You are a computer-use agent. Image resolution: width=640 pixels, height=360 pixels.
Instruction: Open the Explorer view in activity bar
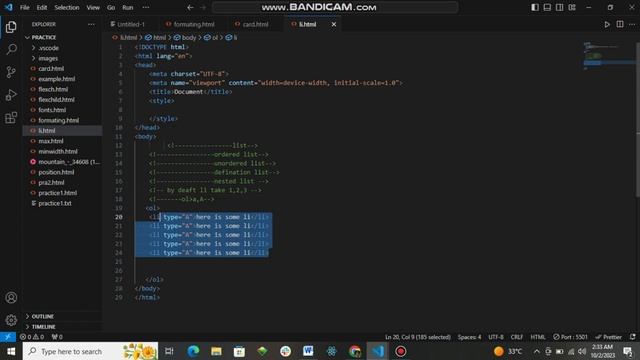11,27
